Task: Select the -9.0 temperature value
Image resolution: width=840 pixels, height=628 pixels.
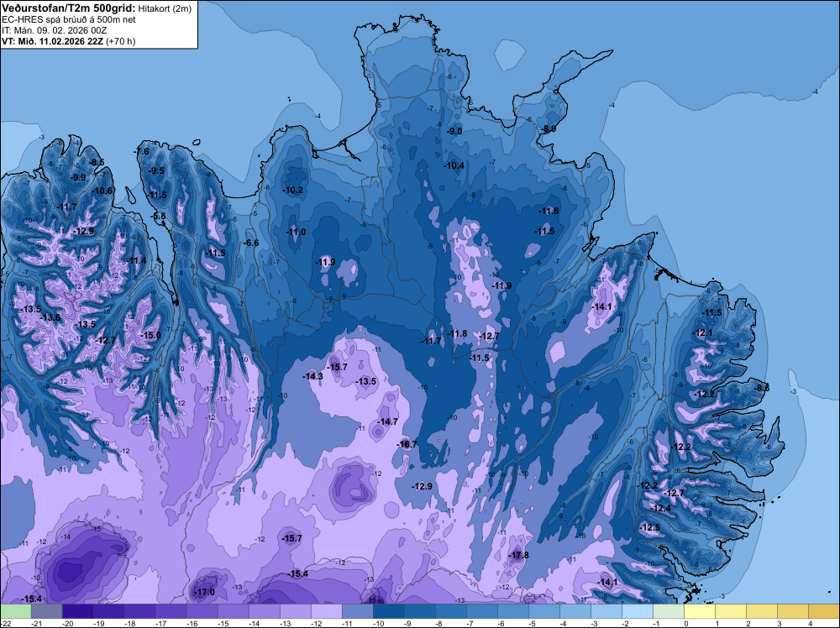Action: point(454,131)
